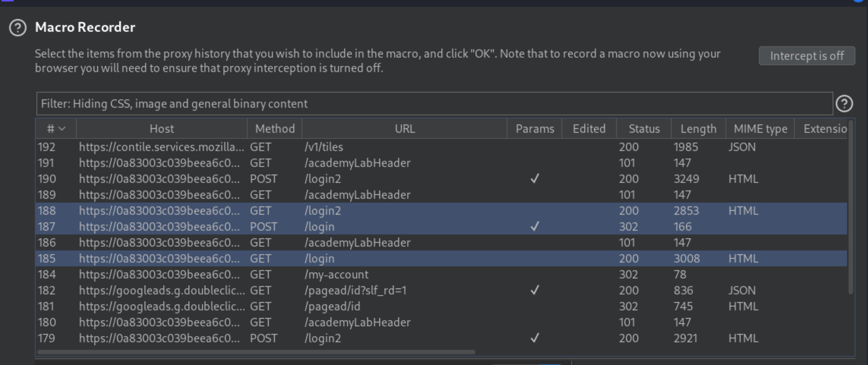Open Macro Recorder help icon
Image resolution: width=868 pixels, height=365 pixels.
[17, 28]
